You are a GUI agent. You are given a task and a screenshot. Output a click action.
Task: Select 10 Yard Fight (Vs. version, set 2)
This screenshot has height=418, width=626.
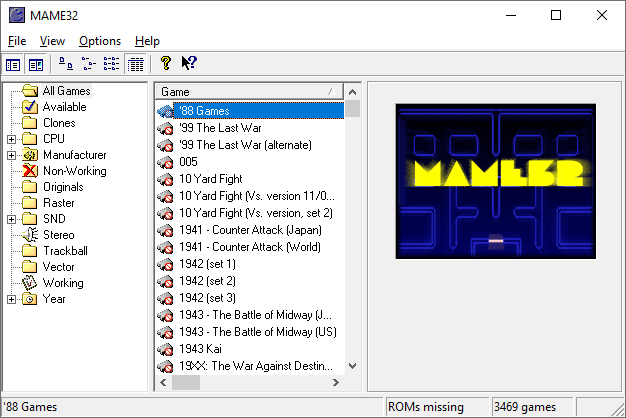point(256,213)
